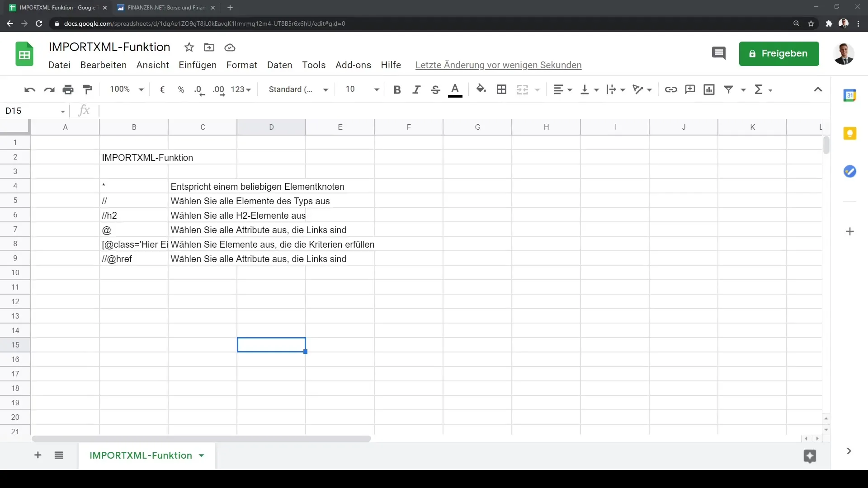Screen dimensions: 868x488
Task: Click the Insert chart icon
Action: click(709, 89)
